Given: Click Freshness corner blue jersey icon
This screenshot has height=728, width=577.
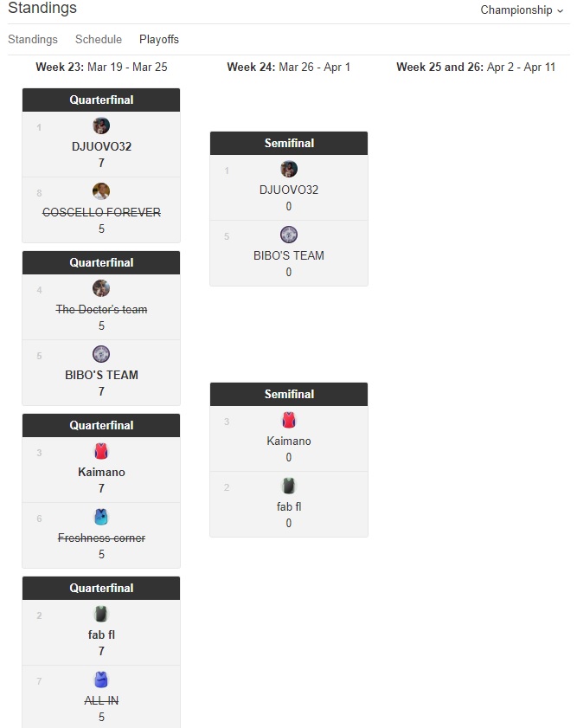Looking at the screenshot, I should (101, 517).
